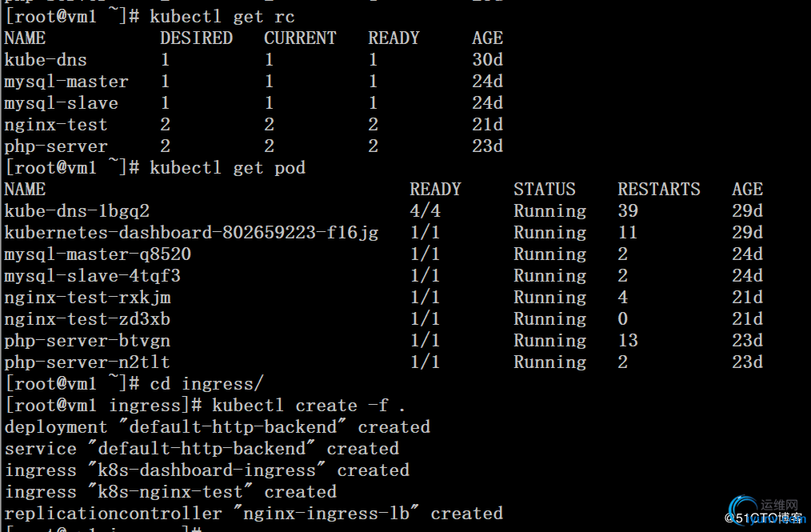This screenshot has width=811, height=532.
Task: Click the 'nginx-test' replication controller name
Action: pyautogui.click(x=56, y=125)
